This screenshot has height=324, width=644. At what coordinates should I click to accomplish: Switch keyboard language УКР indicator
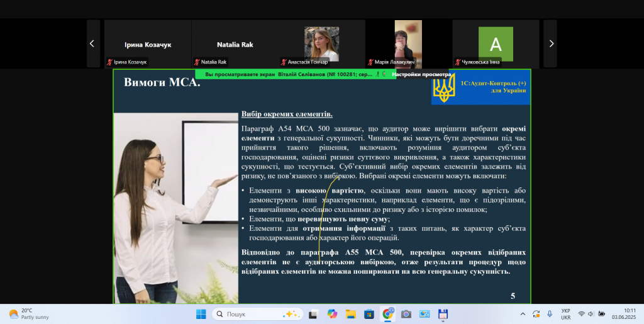click(x=565, y=314)
